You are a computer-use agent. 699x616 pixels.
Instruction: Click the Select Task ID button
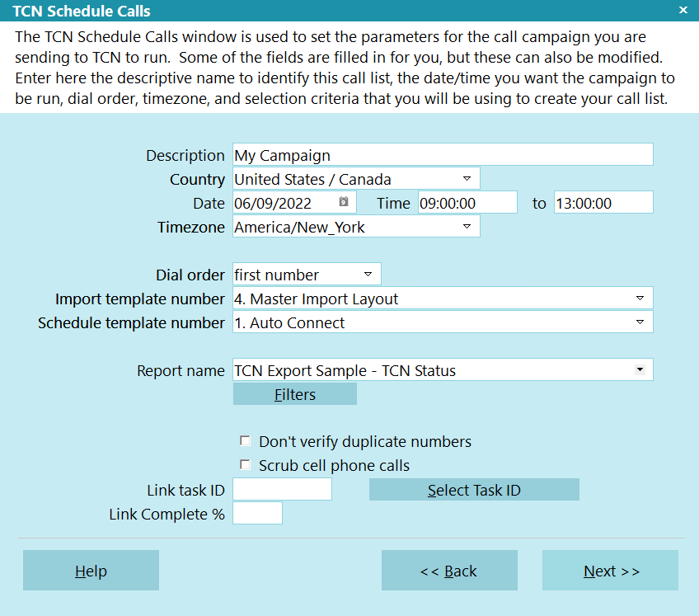[x=474, y=490]
